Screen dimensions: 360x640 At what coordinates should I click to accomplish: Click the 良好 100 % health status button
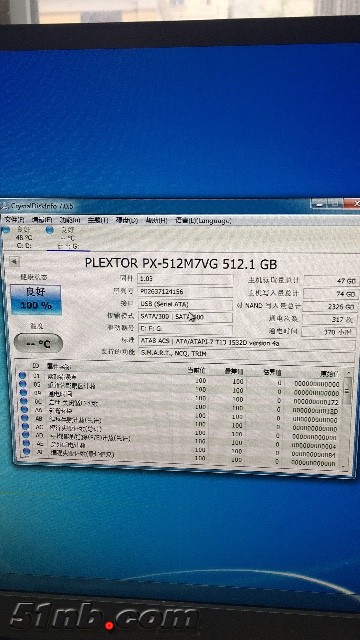(x=36, y=300)
